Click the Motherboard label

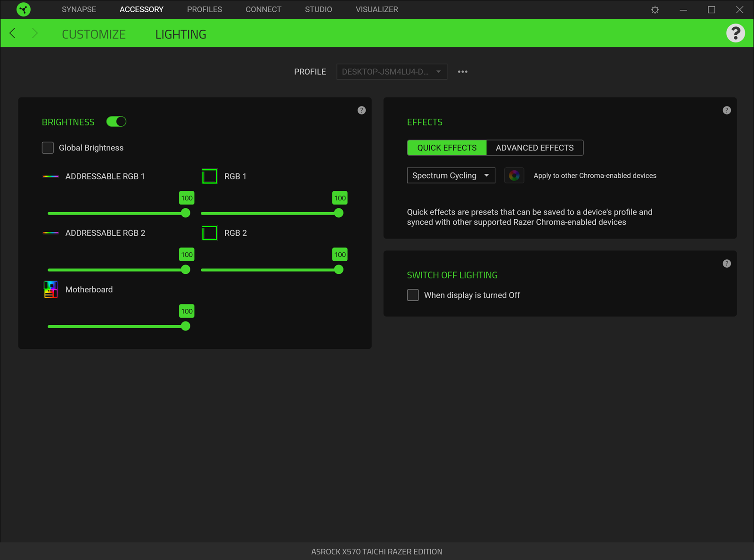(89, 289)
